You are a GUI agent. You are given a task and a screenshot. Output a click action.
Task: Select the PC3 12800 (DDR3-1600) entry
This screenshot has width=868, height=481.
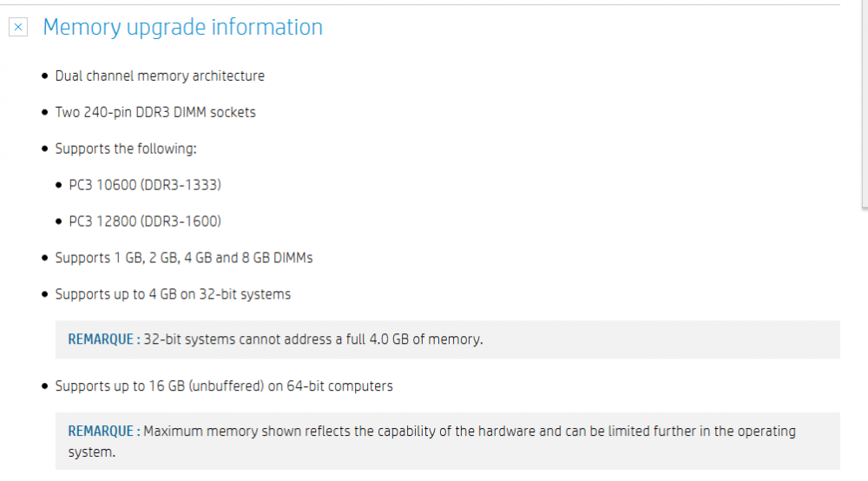[x=145, y=221]
